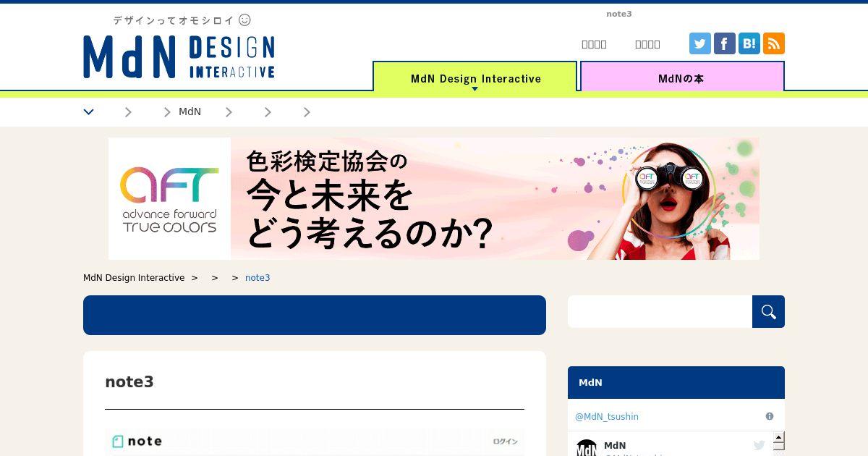Image resolution: width=868 pixels, height=456 pixels.
Task: Switch to the MdN Design Interactive tab
Action: pos(475,77)
